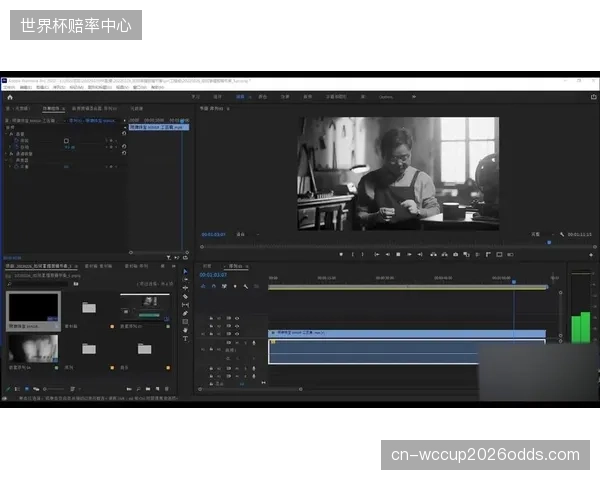
Task: Export frame with camera icon
Action: coord(455,255)
